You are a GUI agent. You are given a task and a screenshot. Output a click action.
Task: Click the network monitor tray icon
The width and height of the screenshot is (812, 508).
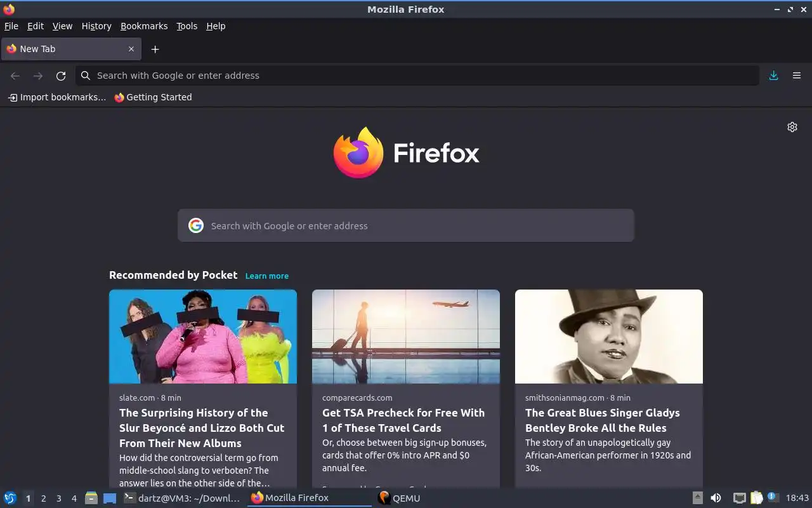(739, 498)
